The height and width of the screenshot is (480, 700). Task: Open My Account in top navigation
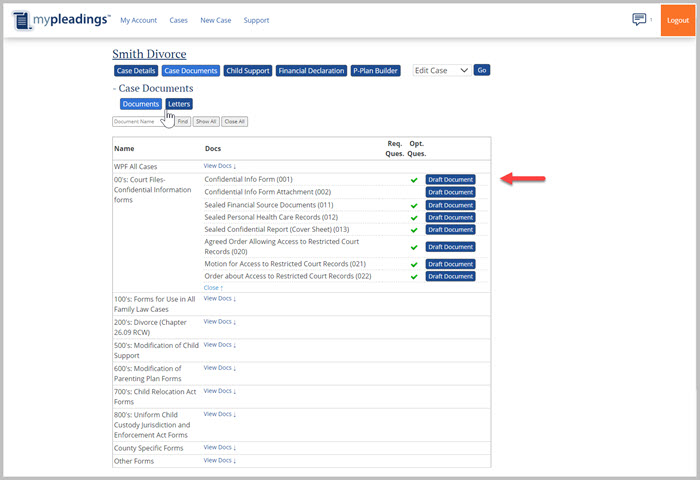[x=138, y=20]
